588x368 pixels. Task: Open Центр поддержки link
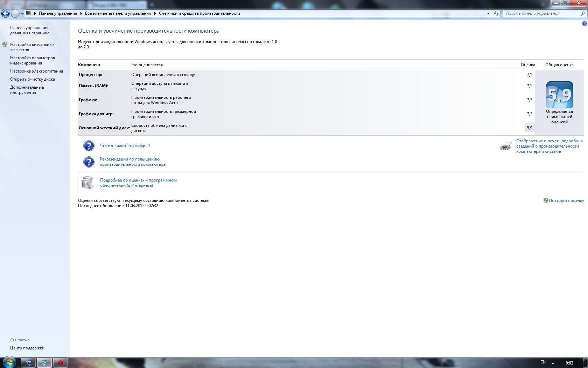27,348
